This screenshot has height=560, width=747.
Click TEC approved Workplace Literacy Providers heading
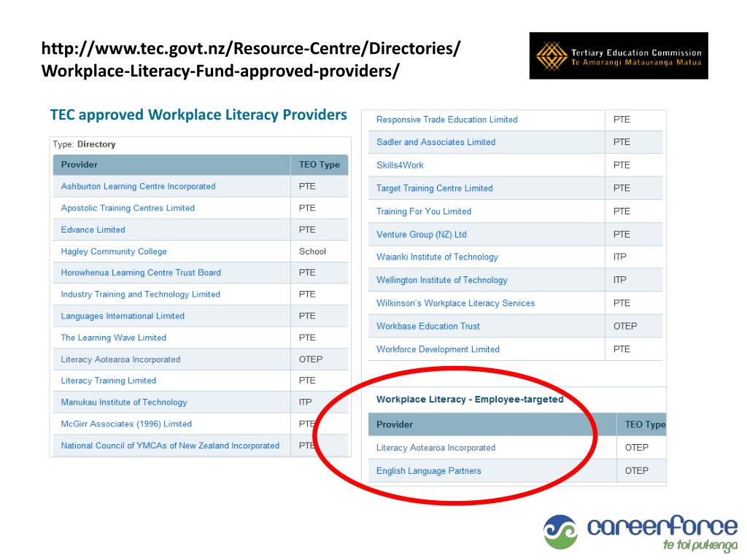pos(198,114)
